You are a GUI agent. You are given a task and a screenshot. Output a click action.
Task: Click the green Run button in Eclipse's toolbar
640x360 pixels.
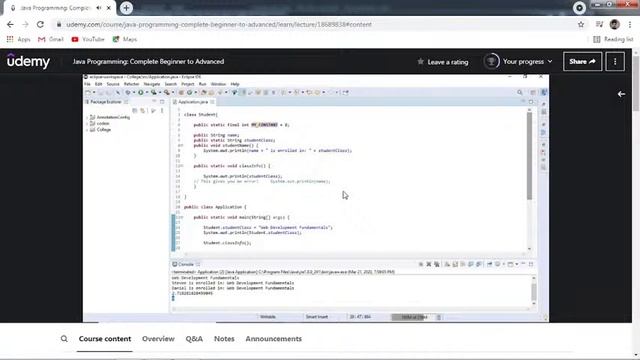click(141, 93)
